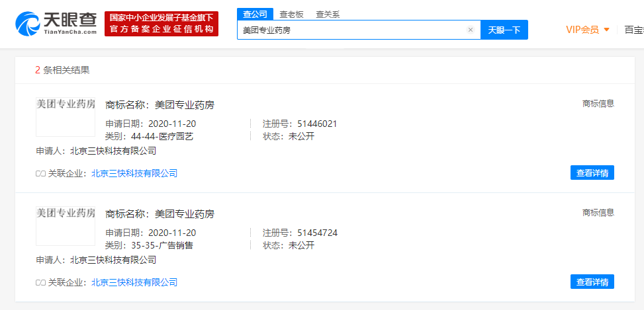Click the first 美团专业药房 trademark thumbnail
This screenshot has width=644, height=310.
tap(65, 116)
